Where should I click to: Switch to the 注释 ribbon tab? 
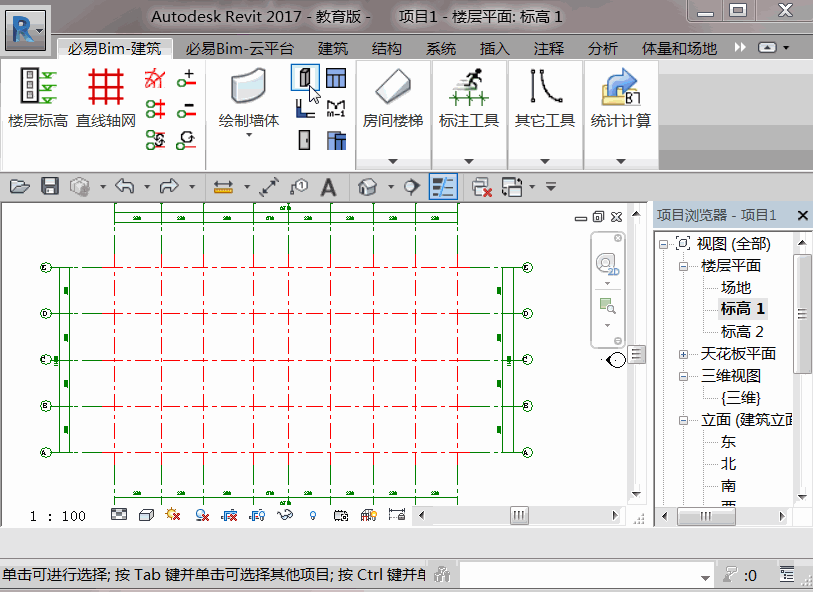(x=549, y=49)
